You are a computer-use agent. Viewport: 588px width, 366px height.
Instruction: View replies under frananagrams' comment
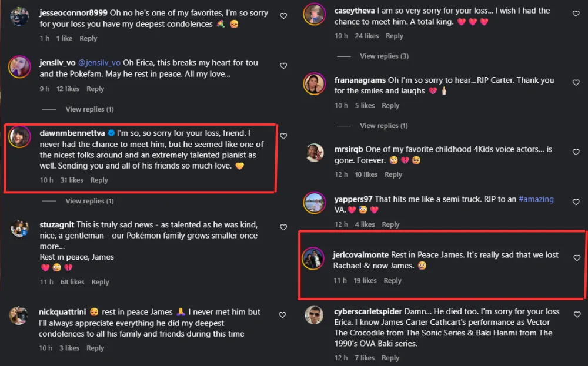click(x=383, y=126)
